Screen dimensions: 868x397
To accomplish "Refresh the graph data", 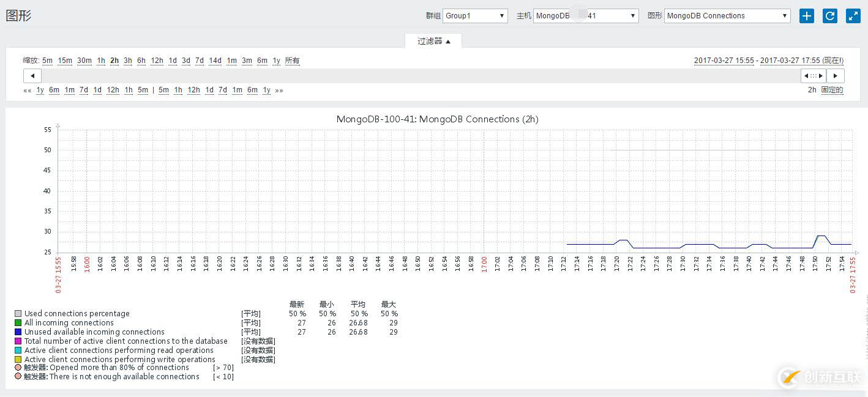I will pos(829,16).
